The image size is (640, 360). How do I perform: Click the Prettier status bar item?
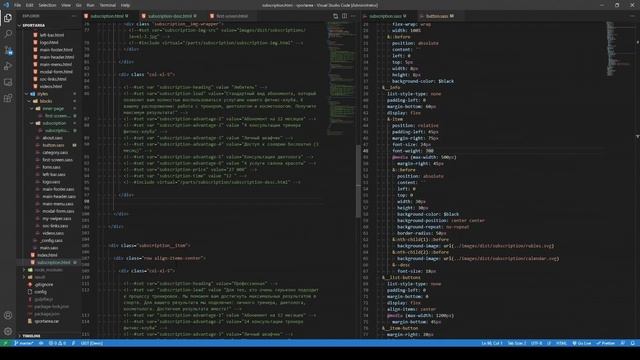coord(605,343)
